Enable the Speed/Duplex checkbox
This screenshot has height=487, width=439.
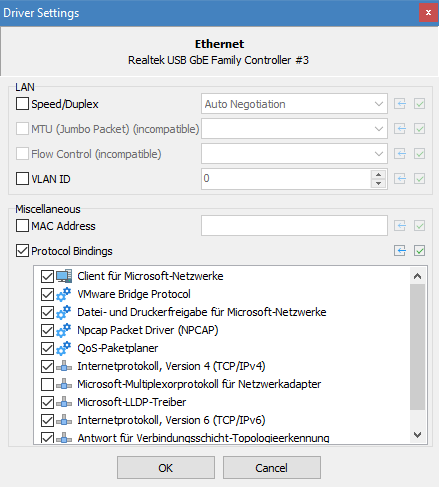(x=22, y=104)
